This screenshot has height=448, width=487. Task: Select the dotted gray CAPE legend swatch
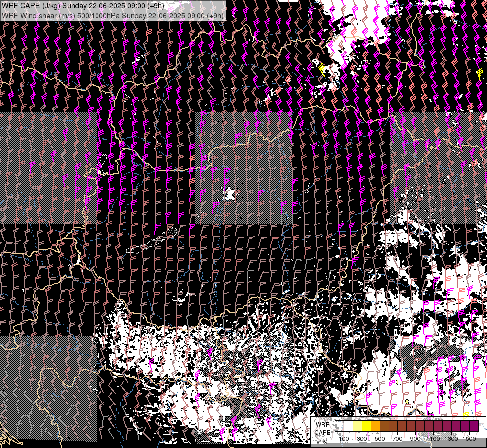[339, 426]
